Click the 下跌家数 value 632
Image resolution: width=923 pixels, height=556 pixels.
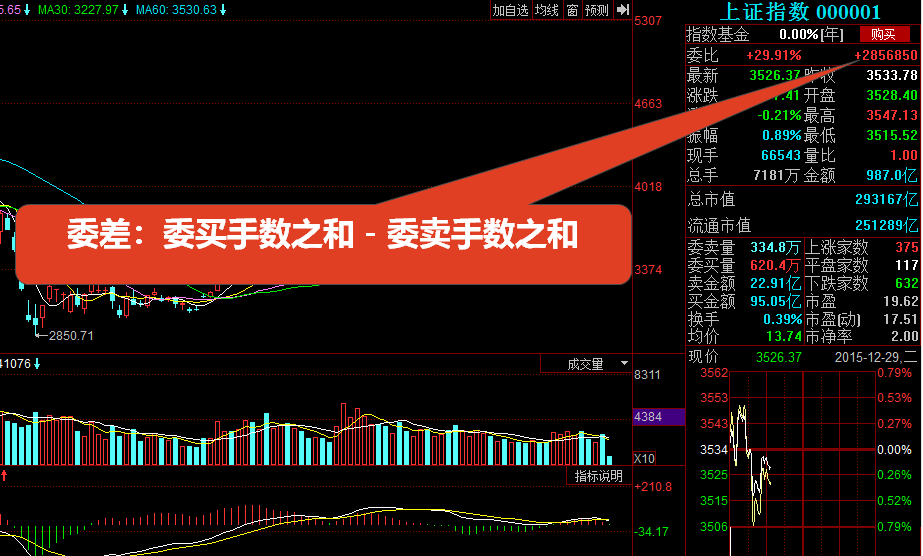[907, 284]
